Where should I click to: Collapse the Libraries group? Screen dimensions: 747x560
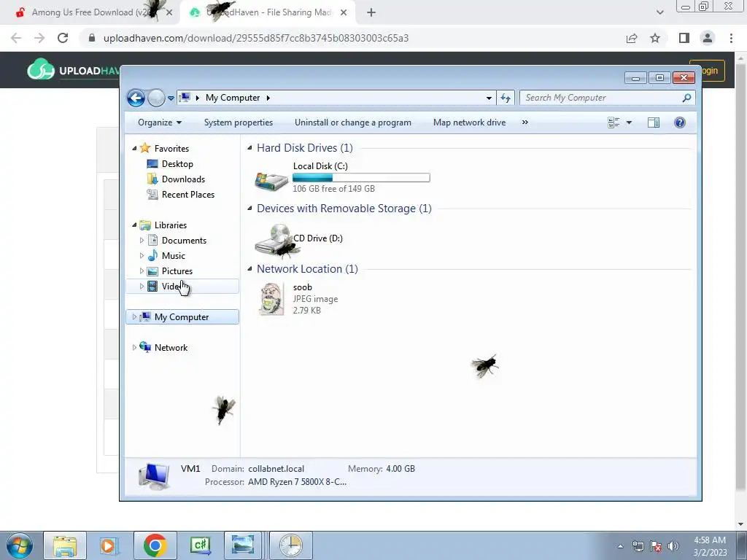[x=134, y=225]
